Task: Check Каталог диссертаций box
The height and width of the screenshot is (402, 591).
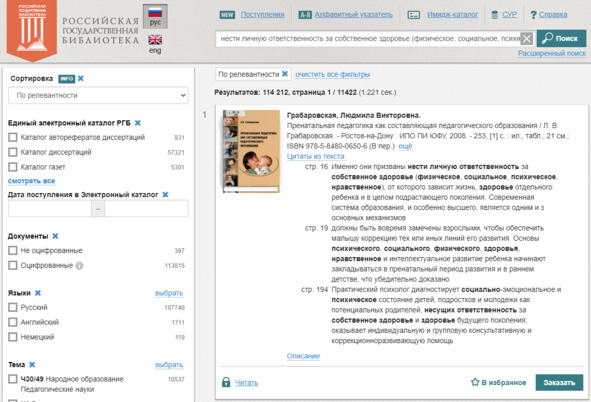Action: click(13, 152)
